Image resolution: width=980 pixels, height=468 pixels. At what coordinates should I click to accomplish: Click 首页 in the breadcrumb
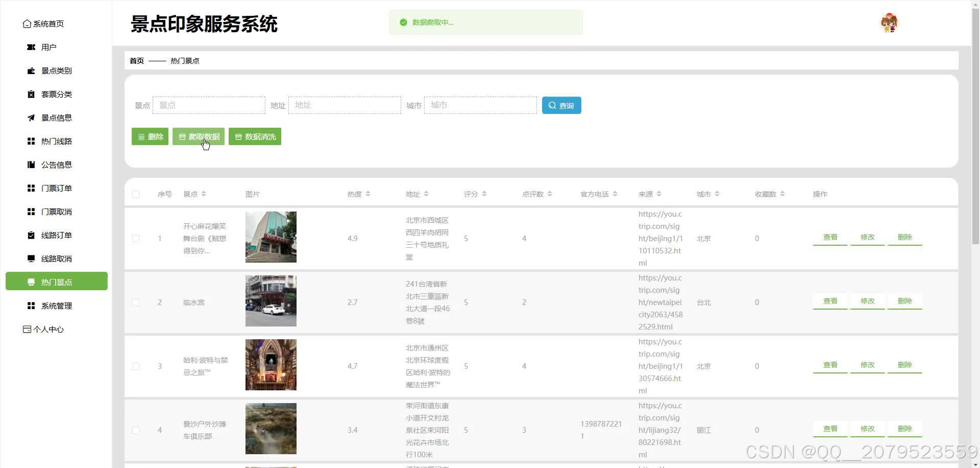pos(137,61)
